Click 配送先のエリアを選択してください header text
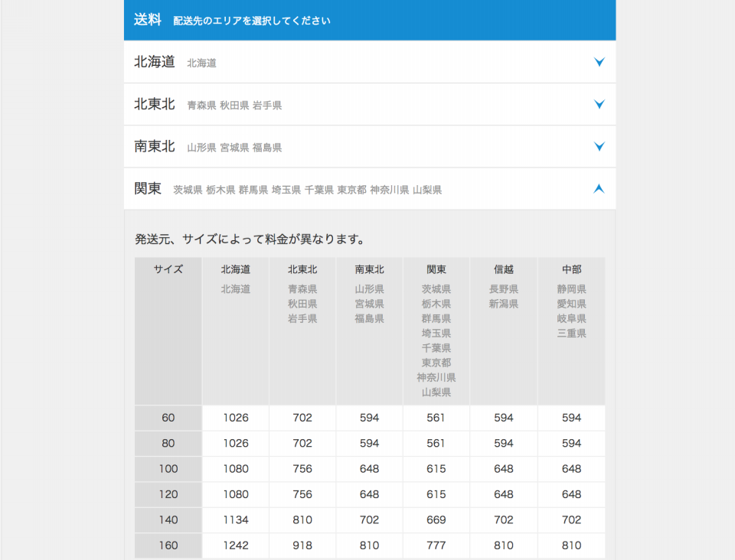 tap(252, 21)
